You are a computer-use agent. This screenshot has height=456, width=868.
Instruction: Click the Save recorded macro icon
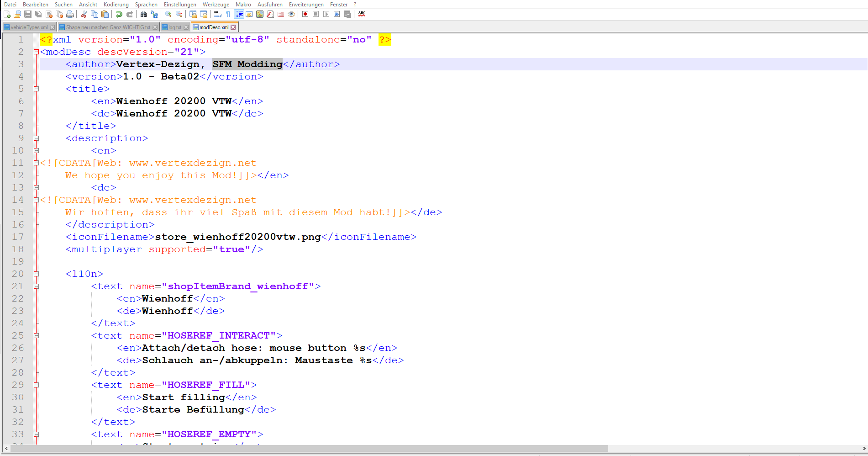click(347, 14)
